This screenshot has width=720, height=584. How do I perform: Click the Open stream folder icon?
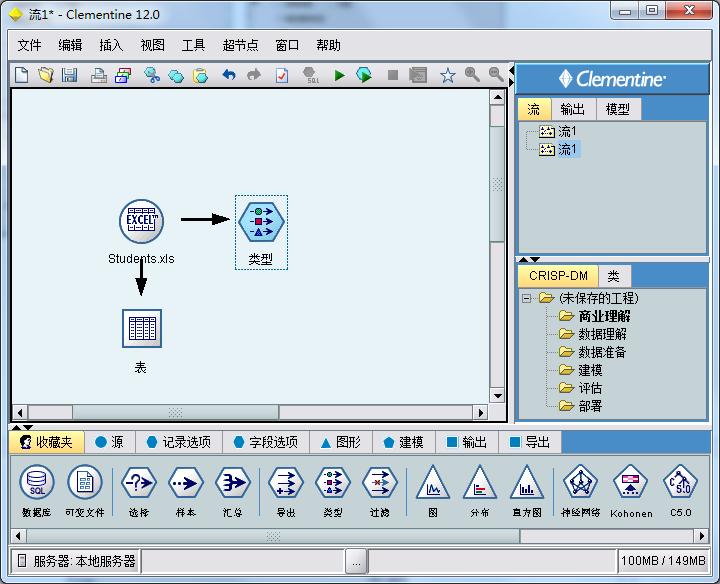pyautogui.click(x=45, y=75)
